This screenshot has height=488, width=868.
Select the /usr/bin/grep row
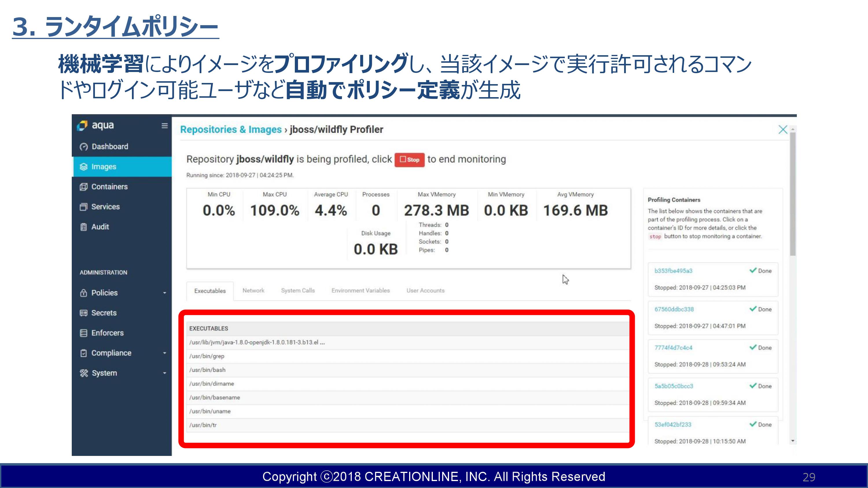(x=408, y=356)
